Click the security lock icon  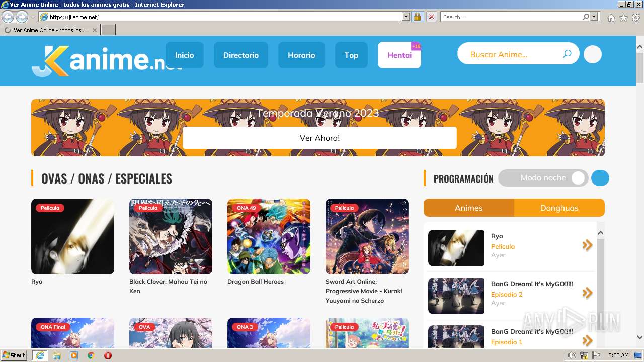[417, 17]
